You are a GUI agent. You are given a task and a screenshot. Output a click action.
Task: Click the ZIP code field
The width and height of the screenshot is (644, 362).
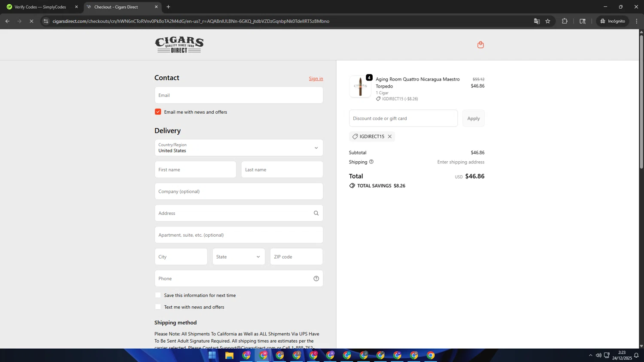pos(296,256)
